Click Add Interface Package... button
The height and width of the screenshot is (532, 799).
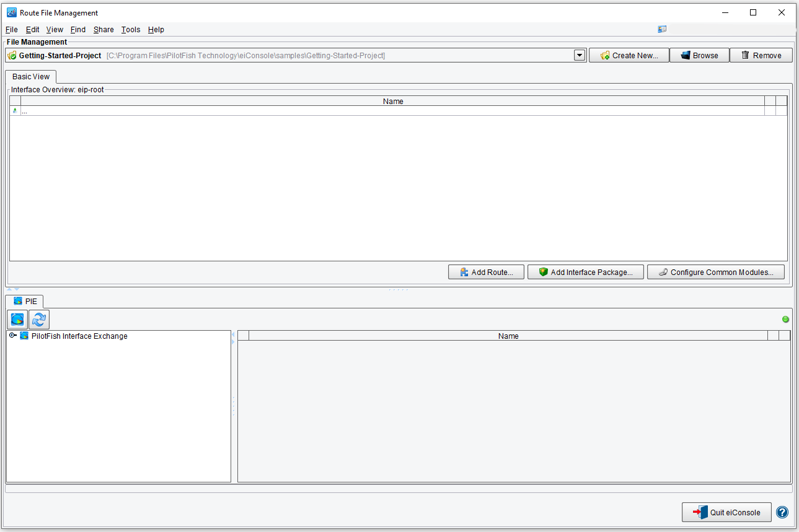click(x=586, y=272)
